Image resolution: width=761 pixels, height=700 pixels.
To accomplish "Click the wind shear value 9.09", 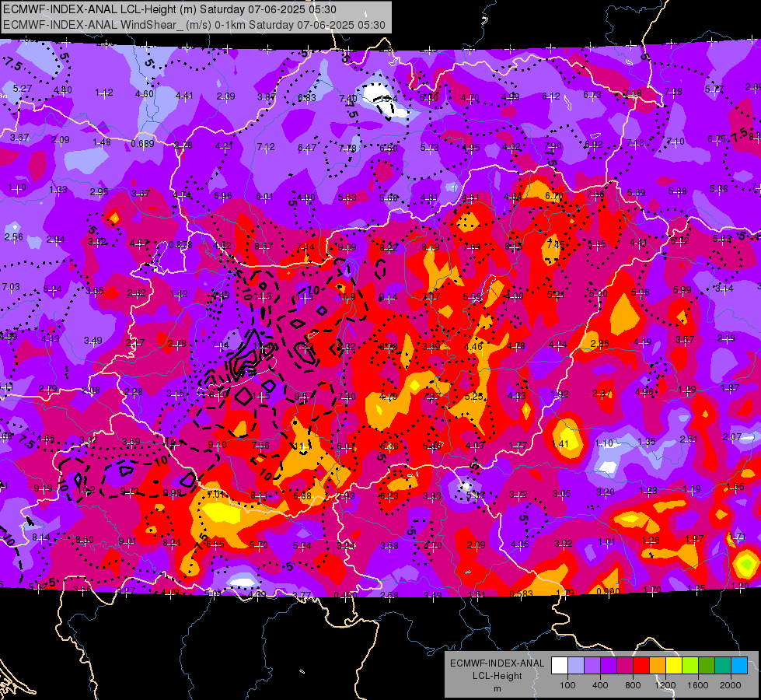I will coord(347,247).
